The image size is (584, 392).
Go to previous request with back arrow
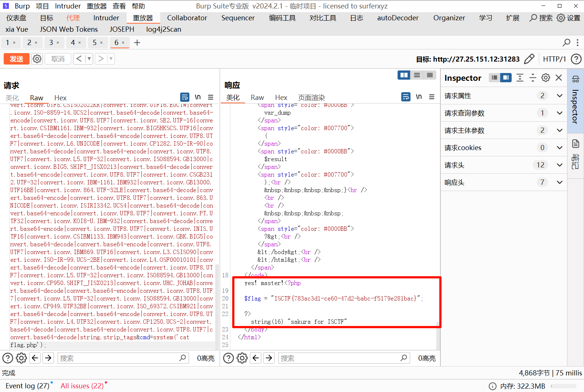(79, 59)
